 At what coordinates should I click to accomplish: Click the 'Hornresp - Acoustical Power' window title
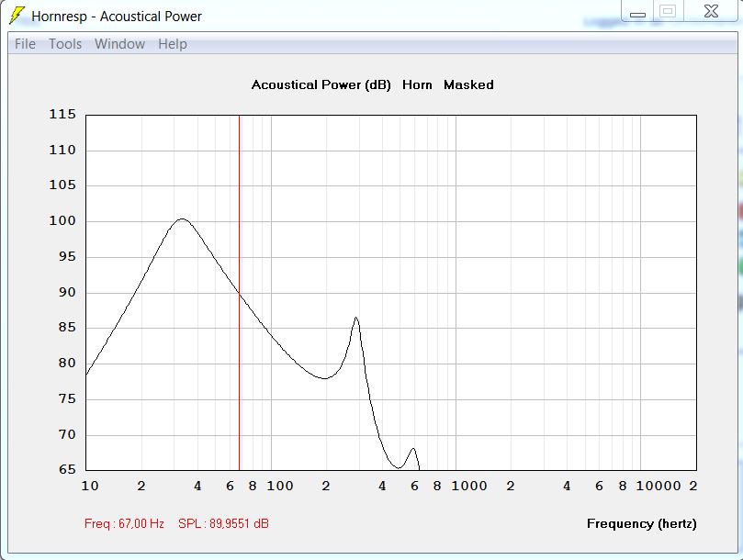pos(117,17)
